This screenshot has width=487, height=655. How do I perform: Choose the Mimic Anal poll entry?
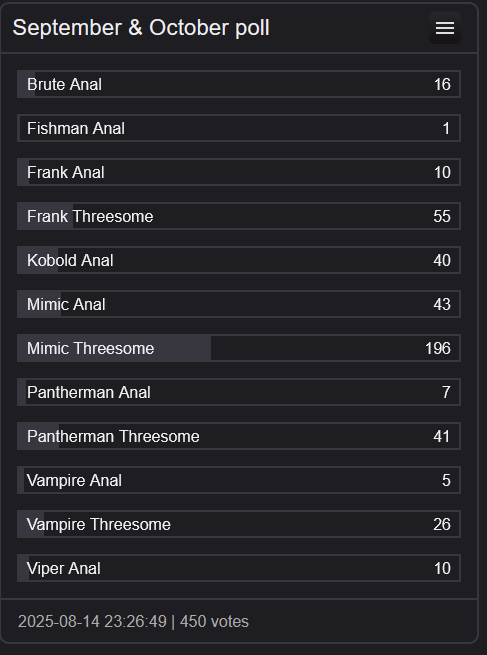point(239,304)
